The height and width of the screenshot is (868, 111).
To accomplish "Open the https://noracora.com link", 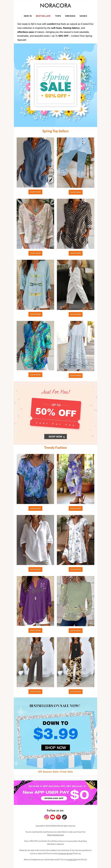I will (56, 835).
